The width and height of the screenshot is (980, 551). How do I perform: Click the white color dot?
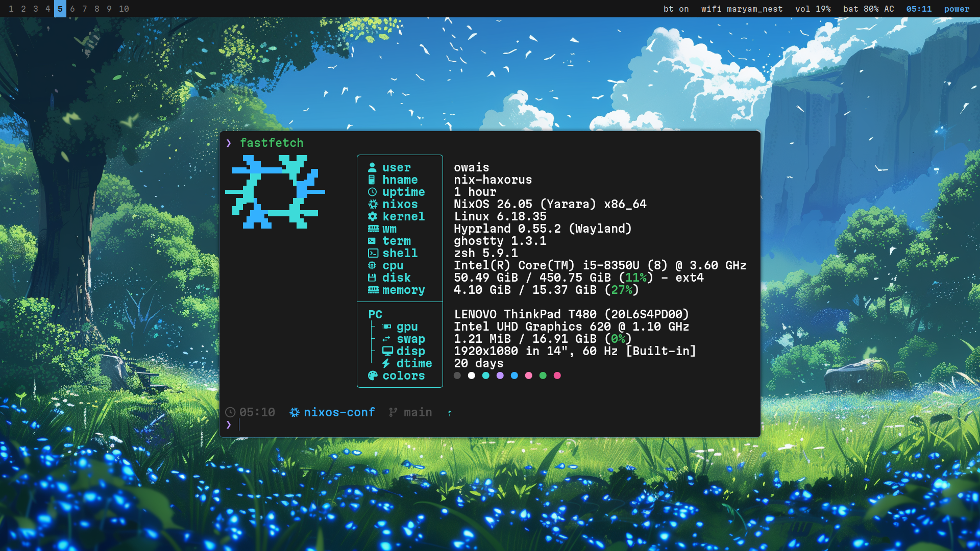click(x=472, y=375)
